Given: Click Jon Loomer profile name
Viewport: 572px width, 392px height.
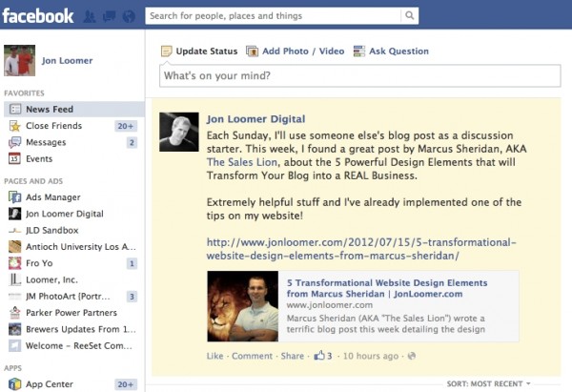Looking at the screenshot, I should tap(67, 61).
